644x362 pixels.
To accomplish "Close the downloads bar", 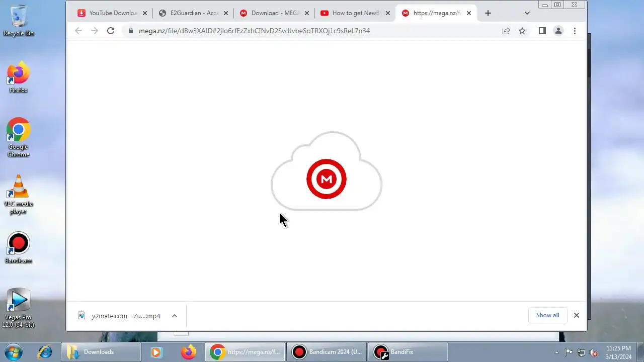I will click(577, 315).
